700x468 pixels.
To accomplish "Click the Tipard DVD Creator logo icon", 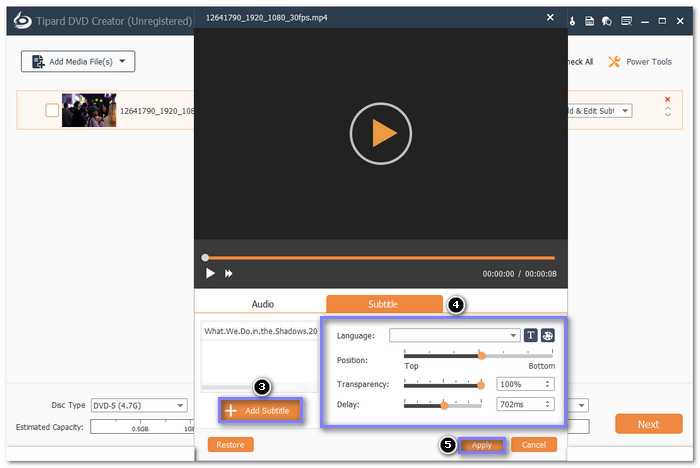I will 23,21.
